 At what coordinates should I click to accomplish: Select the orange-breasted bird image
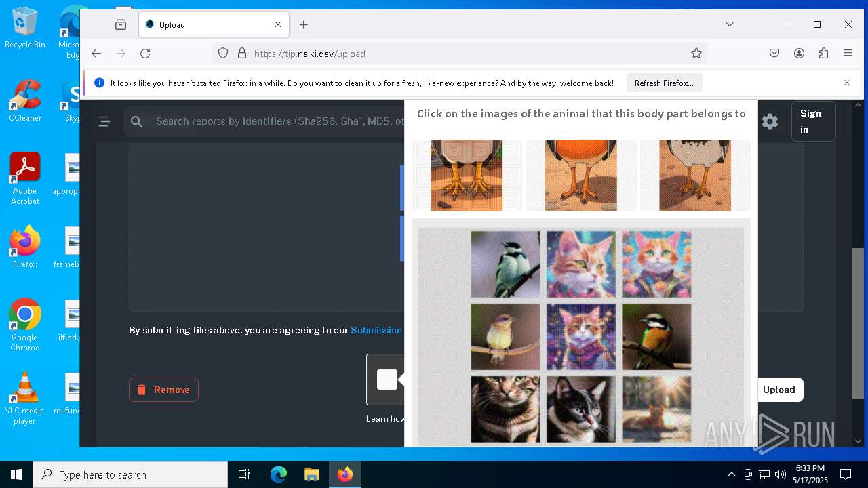656,337
